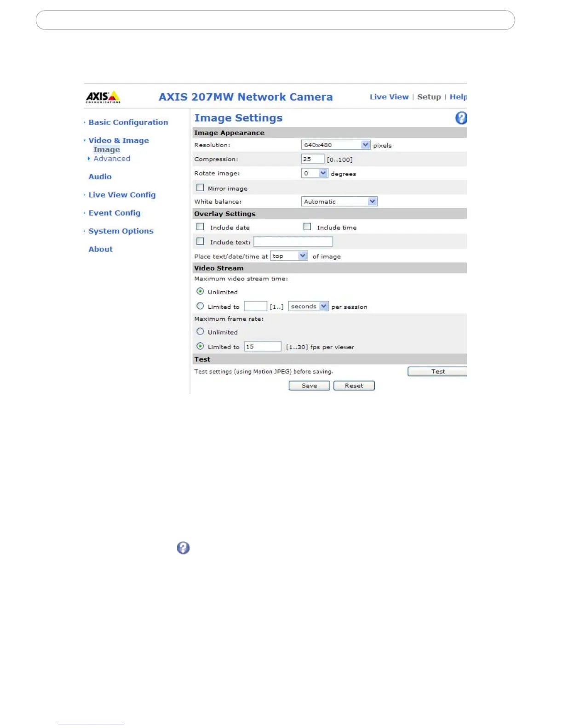
Task: Open the Audio menu item
Action: tap(100, 177)
